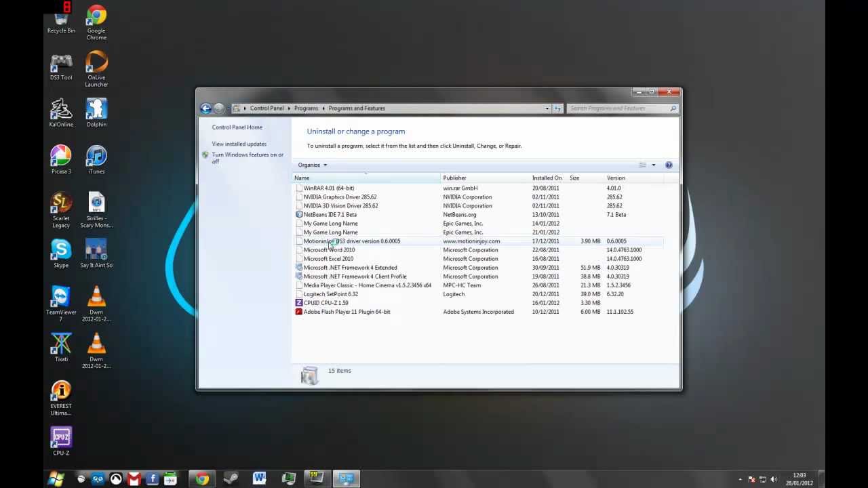This screenshot has height=488, width=868.
Task: Select the Skrillex Scary Monsters file icon
Action: [96, 210]
